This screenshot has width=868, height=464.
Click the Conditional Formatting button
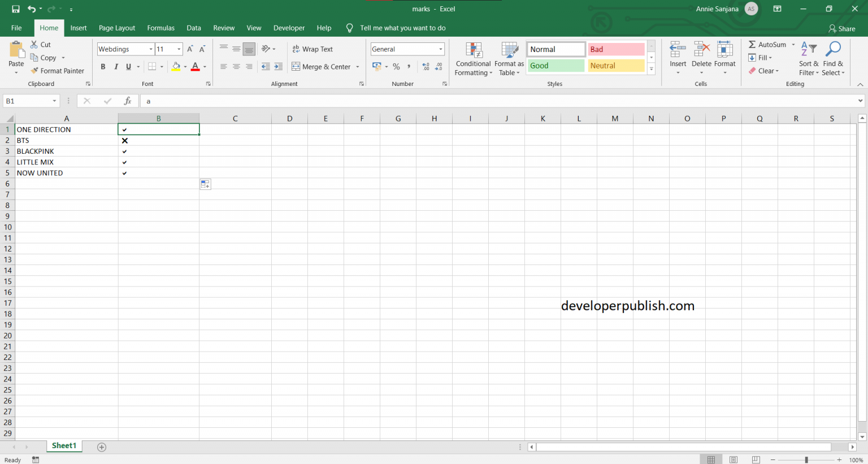pyautogui.click(x=473, y=58)
